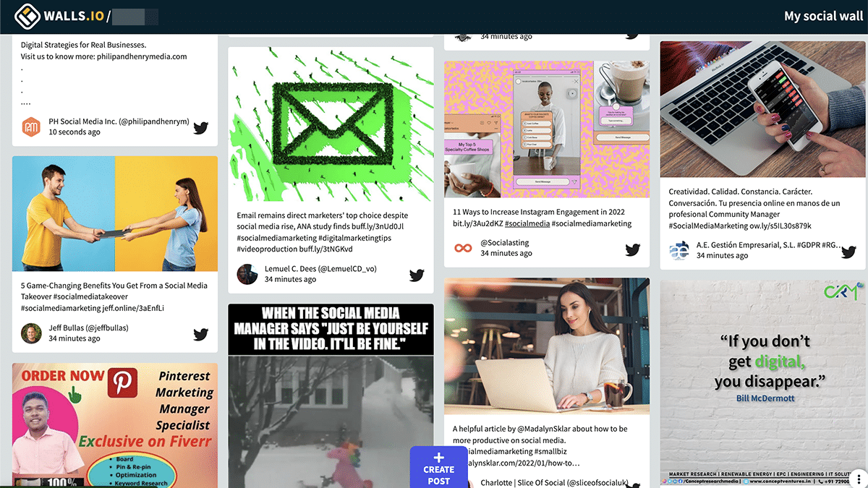Viewport: 868px width, 488px height.
Task: Click "5 Game-Changing Benefits" post text
Action: click(114, 296)
